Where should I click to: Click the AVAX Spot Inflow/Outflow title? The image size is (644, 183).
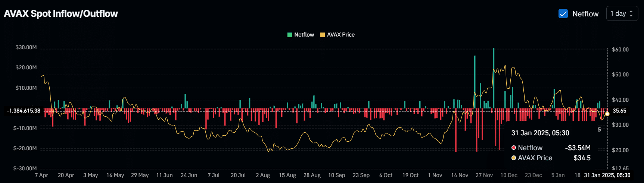click(61, 14)
